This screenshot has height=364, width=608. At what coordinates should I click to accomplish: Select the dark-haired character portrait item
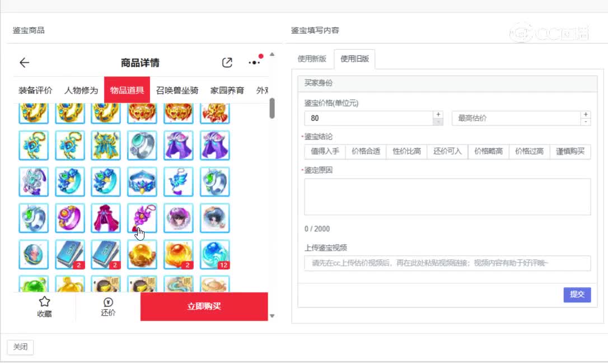click(x=179, y=218)
